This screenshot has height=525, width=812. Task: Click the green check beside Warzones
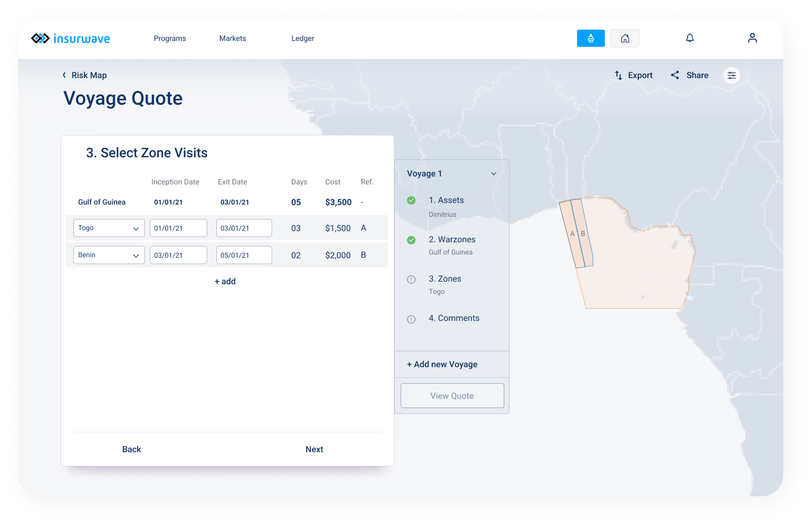click(x=411, y=240)
